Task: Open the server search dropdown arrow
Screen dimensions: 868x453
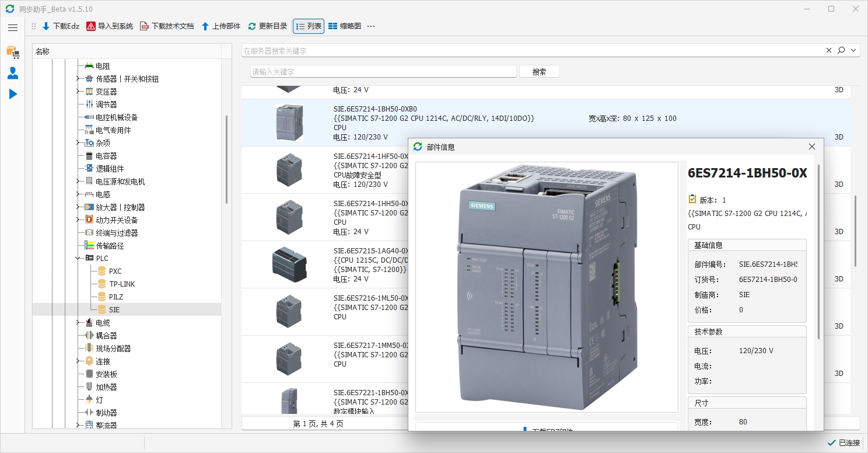Action: point(854,51)
